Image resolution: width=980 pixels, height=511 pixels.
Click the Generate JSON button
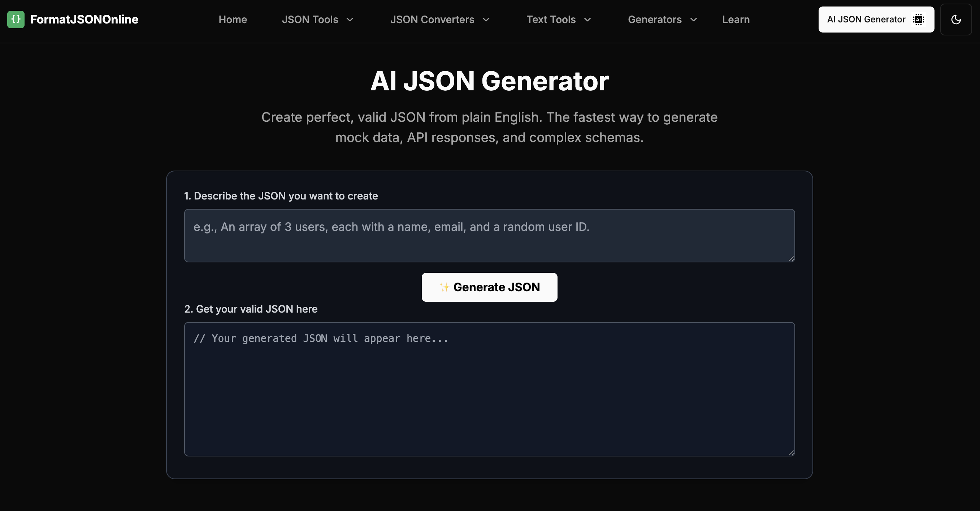pos(489,287)
